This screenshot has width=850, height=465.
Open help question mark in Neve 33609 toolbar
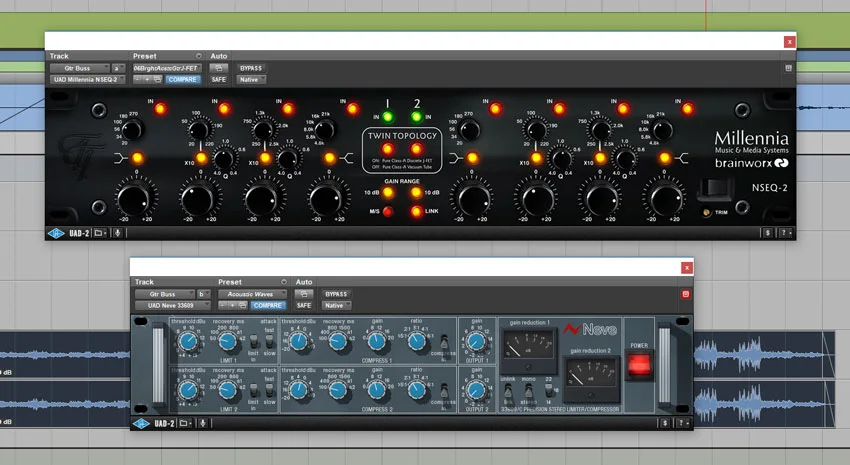[682, 423]
